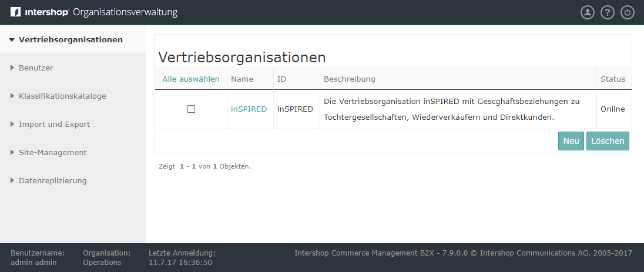Click the 'Zeigt 1 - 1 von 1 Objekten' text
This screenshot has height=272, width=644.
coord(204,166)
